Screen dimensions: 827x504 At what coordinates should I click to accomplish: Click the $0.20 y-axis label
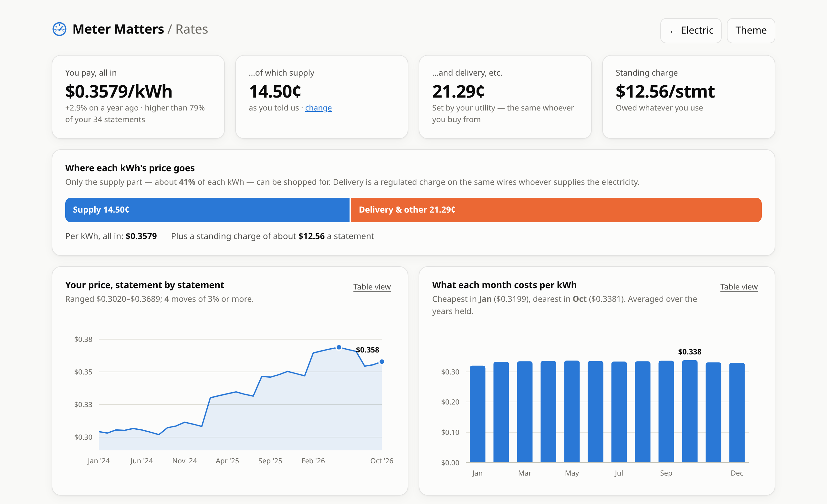450,402
